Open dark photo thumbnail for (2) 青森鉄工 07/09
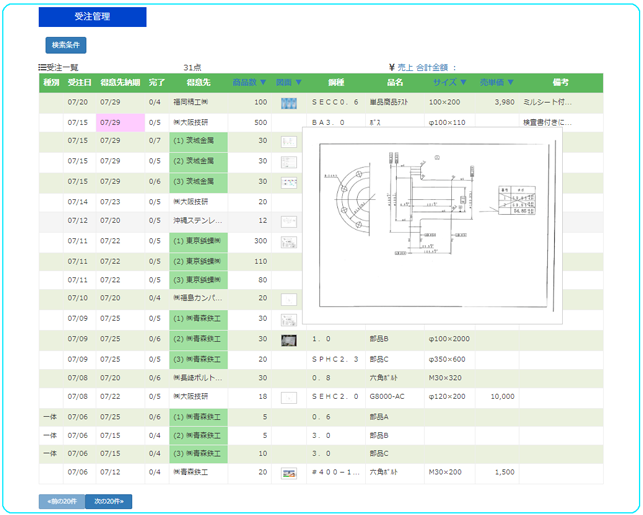643x515 pixels. coord(289,340)
